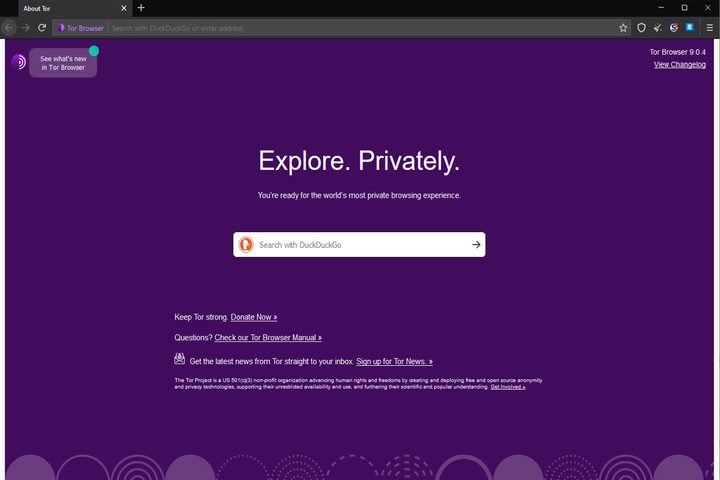Maximize the browser window
720x480 pixels.
click(684, 8)
